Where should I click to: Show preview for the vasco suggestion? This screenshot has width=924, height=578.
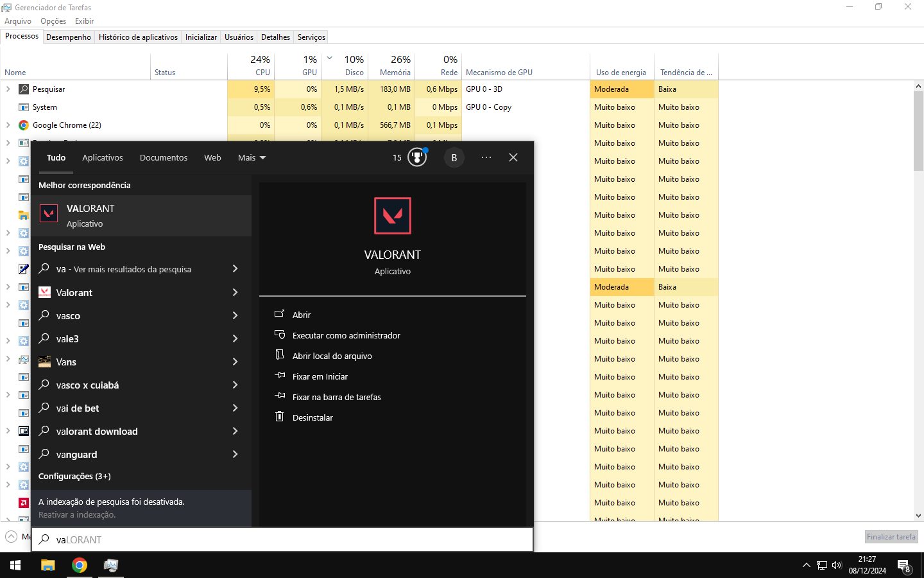(235, 315)
